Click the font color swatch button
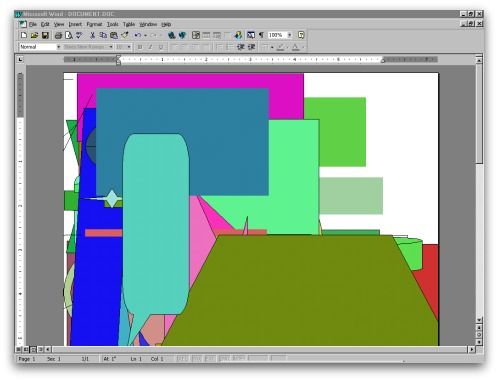Screen dimensions: 498x381 295,47
